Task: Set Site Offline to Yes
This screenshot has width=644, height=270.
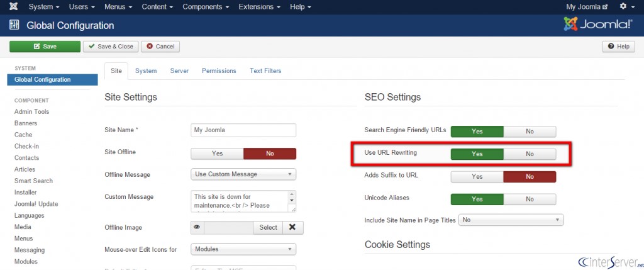Action: 217,154
